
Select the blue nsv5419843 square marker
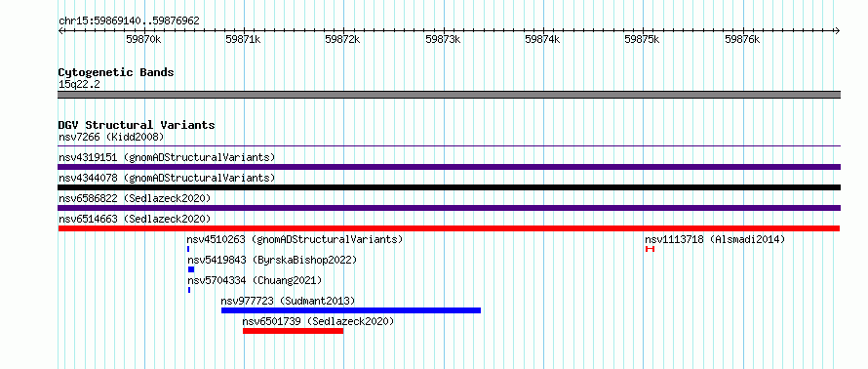191,269
